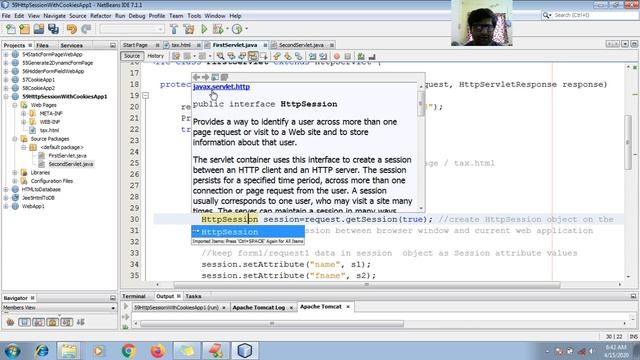The image size is (640, 360).
Task: Switch editor to Source view
Action: point(132,56)
